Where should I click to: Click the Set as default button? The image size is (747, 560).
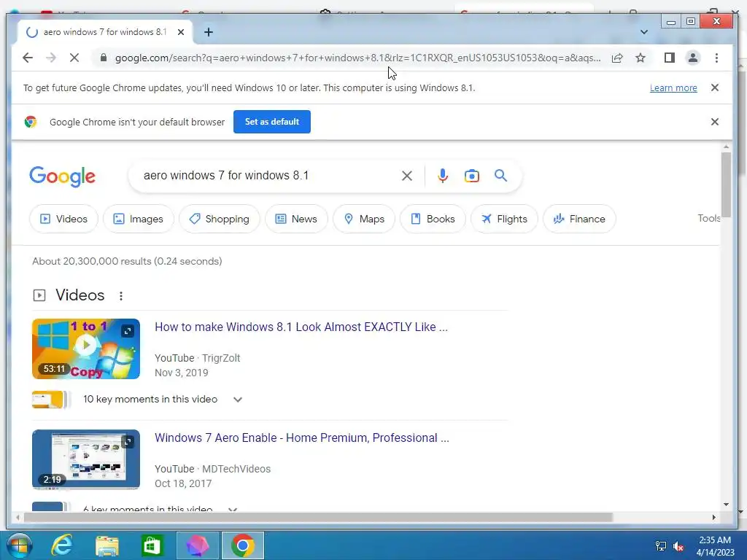click(272, 122)
